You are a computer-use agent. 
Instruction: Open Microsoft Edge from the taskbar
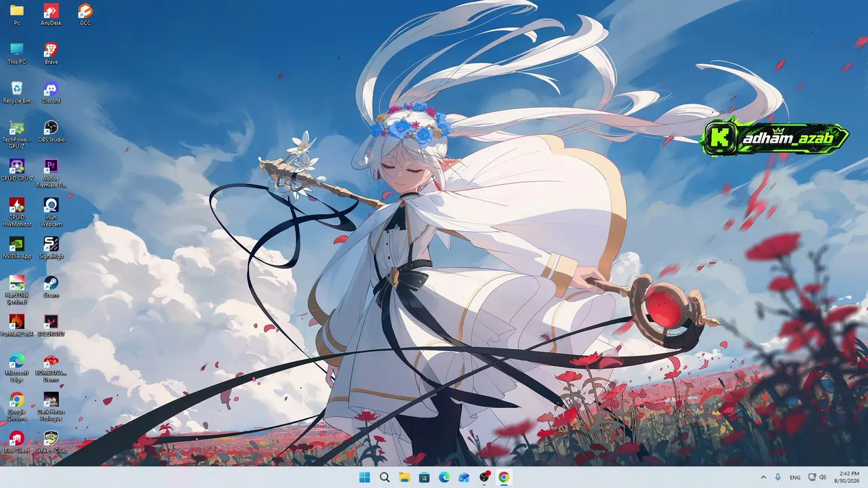pos(444,477)
